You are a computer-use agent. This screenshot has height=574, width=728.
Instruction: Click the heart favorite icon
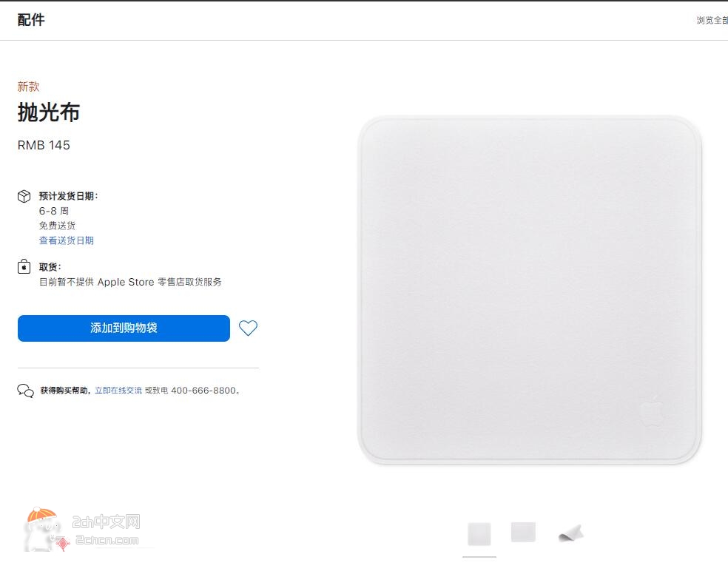click(248, 328)
